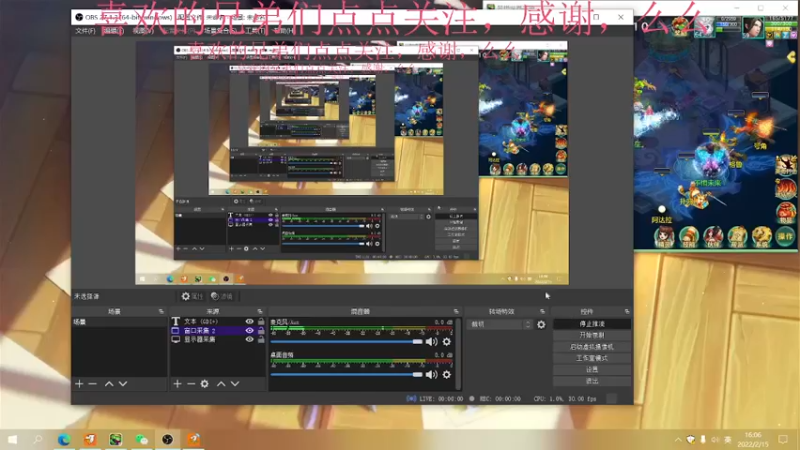Pop out the Scenes dock
Screen dimensions: 800x450
[x=161, y=311]
